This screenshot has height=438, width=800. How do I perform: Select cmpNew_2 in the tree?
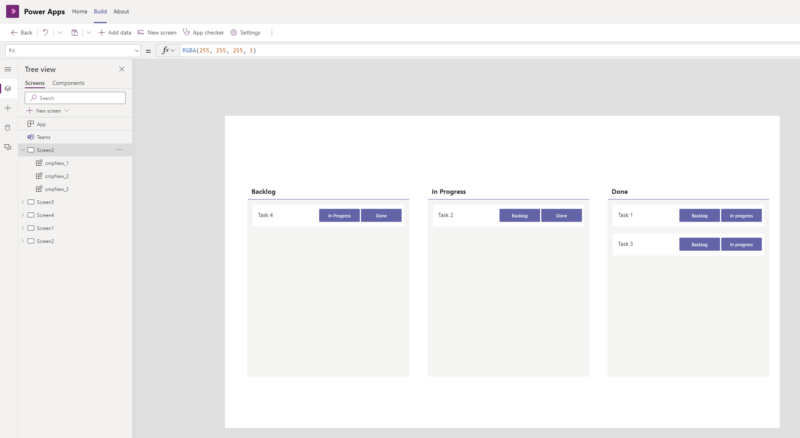point(56,176)
